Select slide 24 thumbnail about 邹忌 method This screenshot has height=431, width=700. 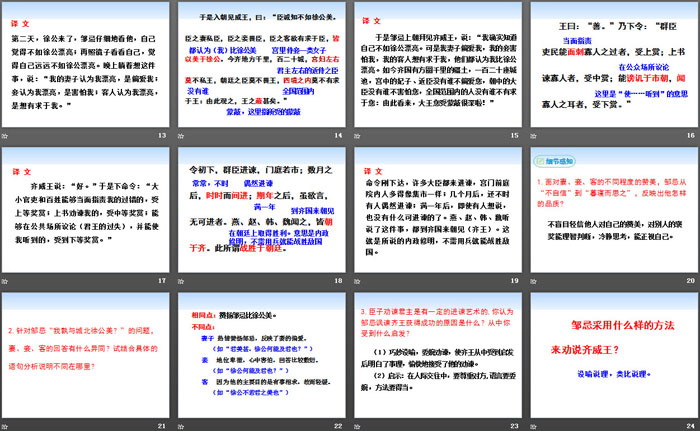tap(614, 355)
